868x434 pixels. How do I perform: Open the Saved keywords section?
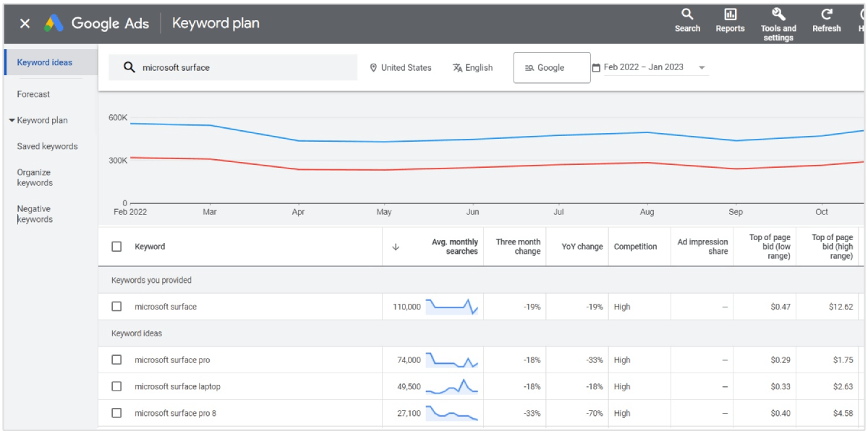[47, 146]
